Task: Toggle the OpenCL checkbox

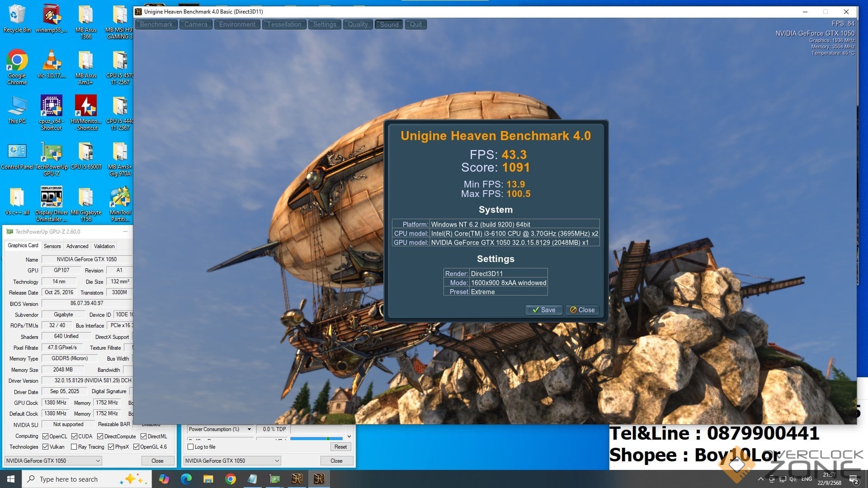Action: pyautogui.click(x=45, y=436)
